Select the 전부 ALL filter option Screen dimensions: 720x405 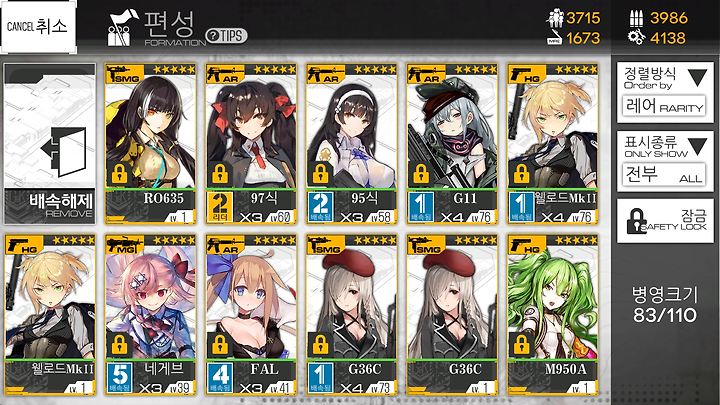[x=664, y=174]
